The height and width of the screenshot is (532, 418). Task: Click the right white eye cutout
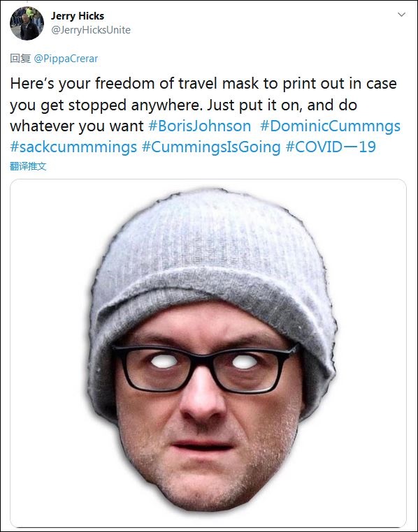(x=245, y=362)
